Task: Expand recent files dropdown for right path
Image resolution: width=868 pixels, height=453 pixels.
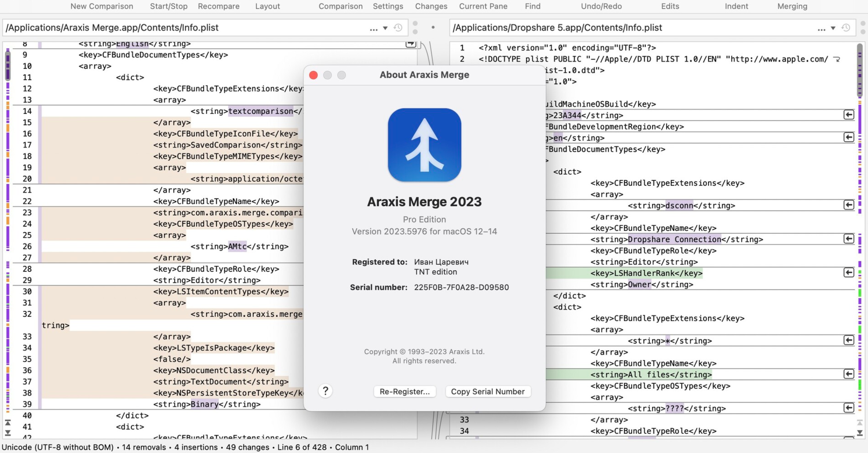Action: (x=833, y=28)
